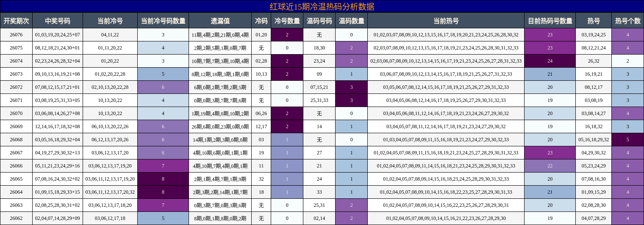Select hot numbers cell 16,18,32
Viewport: 644px width, 225px height.
point(594,126)
